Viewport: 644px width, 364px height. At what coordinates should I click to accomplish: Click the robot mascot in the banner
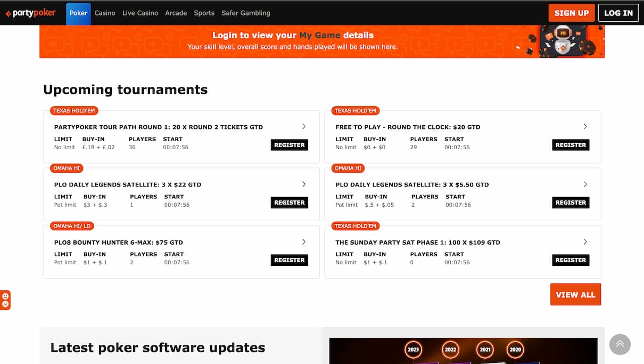(563, 41)
